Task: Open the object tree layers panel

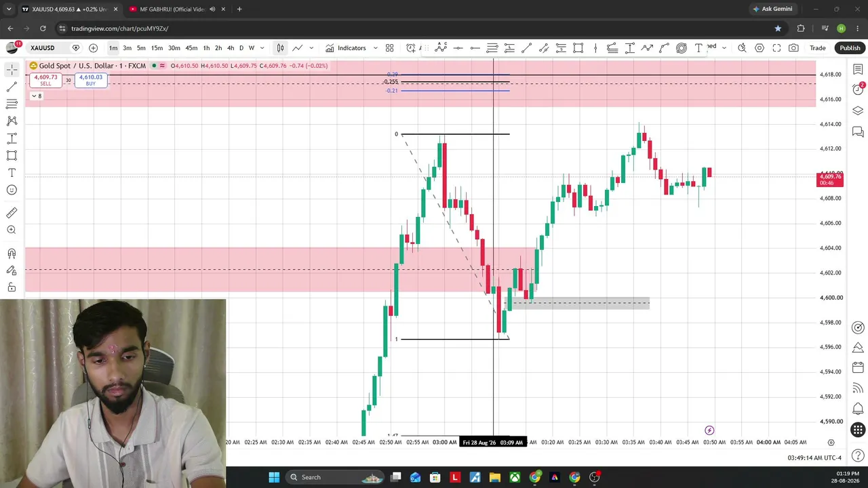Action: coord(858,111)
